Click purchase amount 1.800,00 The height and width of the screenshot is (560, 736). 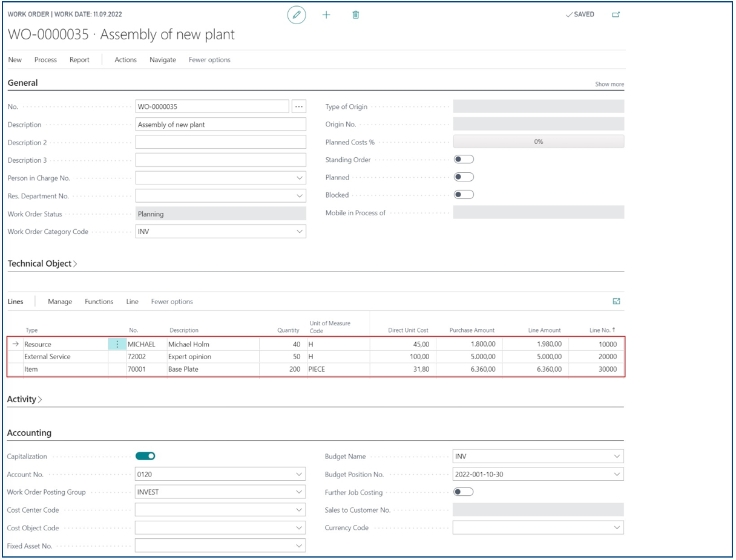click(468, 344)
